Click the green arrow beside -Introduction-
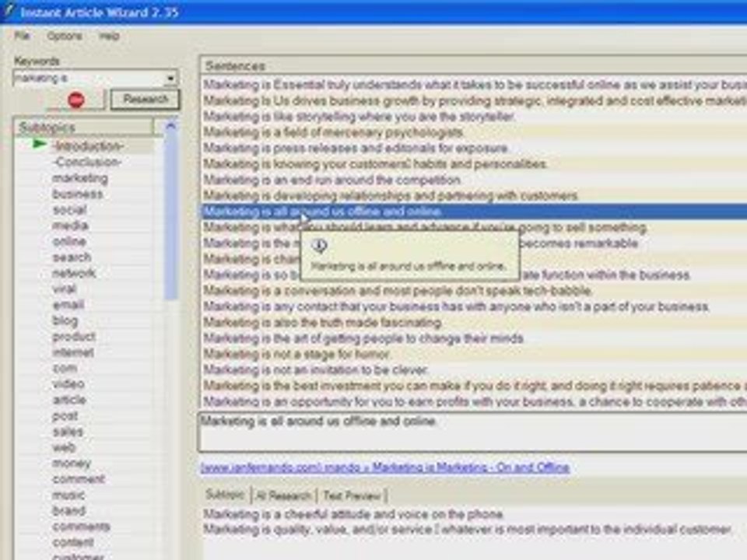 tap(39, 145)
